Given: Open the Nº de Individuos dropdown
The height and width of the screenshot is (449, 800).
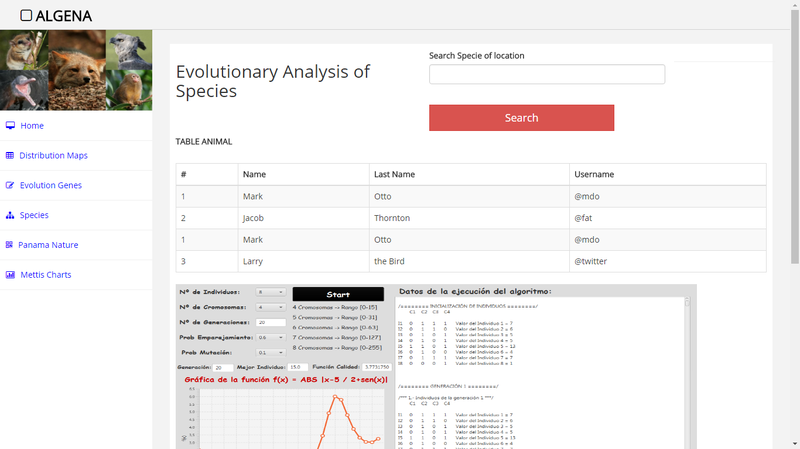Looking at the screenshot, I should click(x=271, y=293).
